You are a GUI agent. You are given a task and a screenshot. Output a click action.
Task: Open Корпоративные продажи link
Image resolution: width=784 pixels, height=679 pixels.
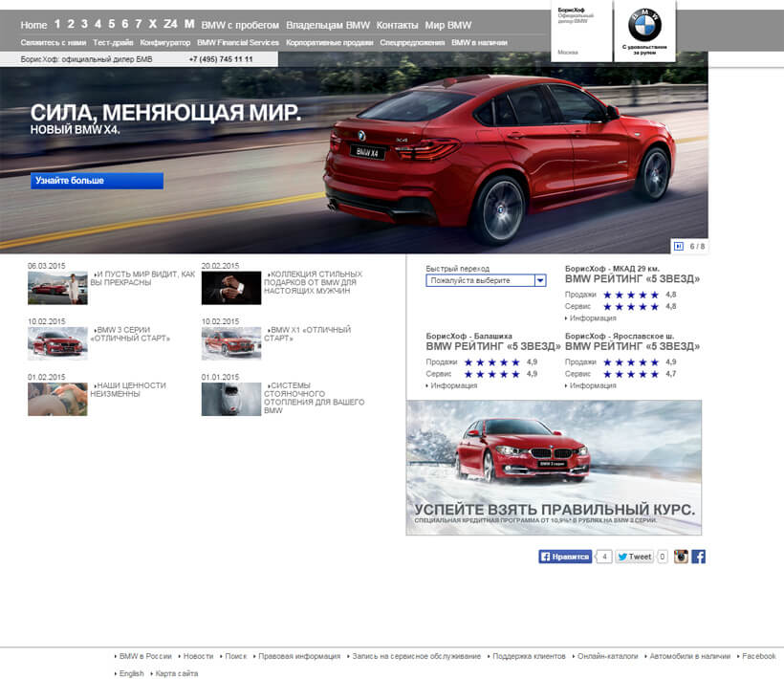(330, 42)
